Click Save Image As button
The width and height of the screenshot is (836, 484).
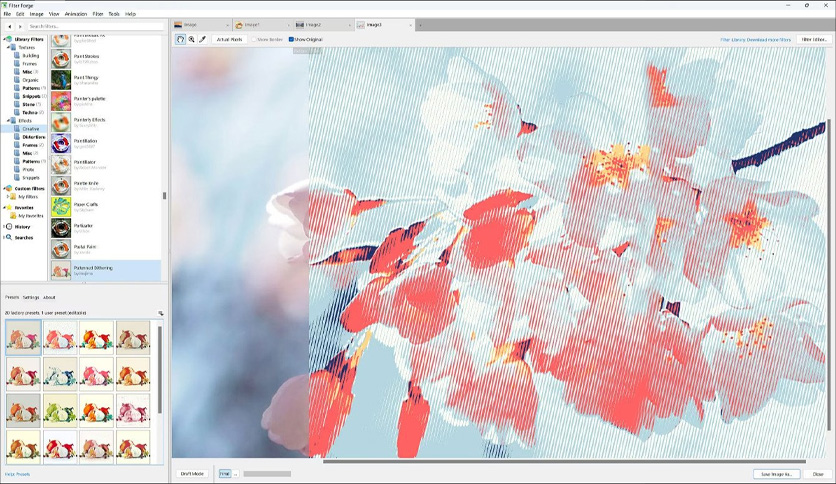(x=777, y=474)
